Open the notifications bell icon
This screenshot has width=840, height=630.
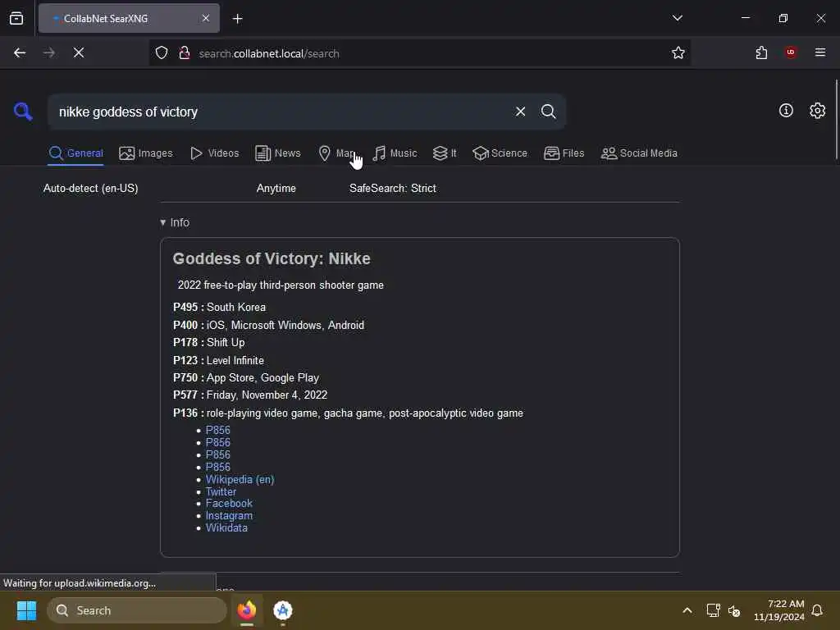818,610
